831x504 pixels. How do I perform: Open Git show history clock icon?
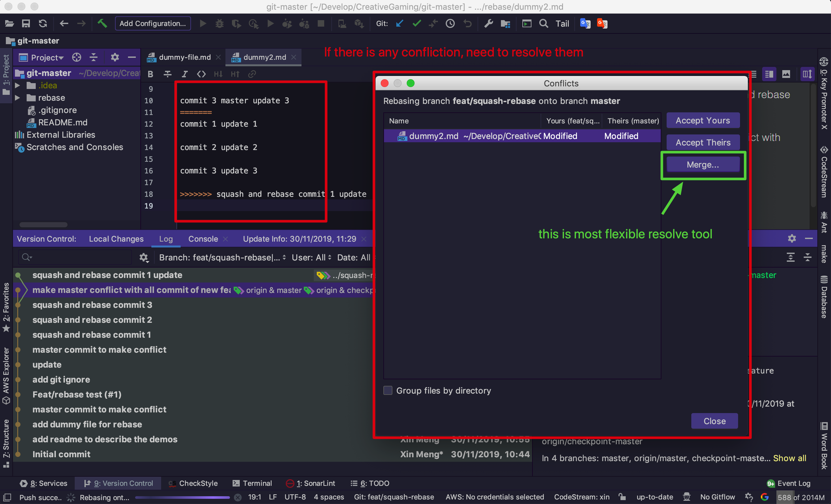coord(450,23)
